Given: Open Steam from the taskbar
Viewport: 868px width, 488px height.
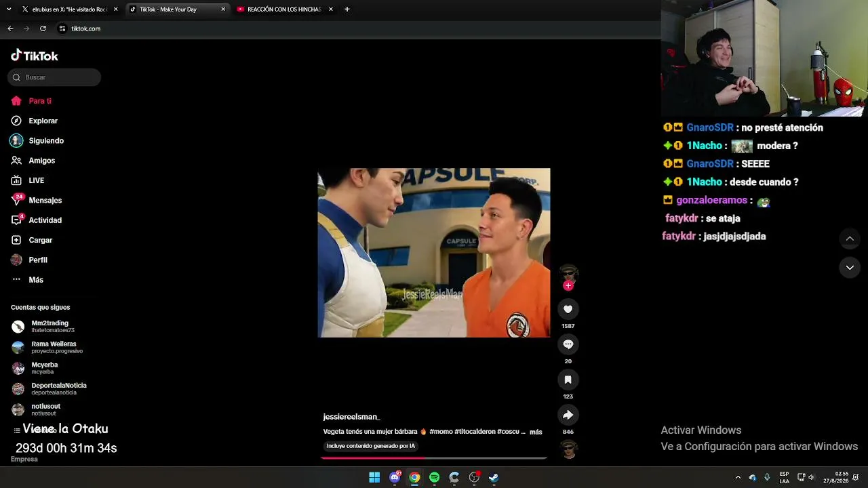Looking at the screenshot, I should [x=494, y=477].
